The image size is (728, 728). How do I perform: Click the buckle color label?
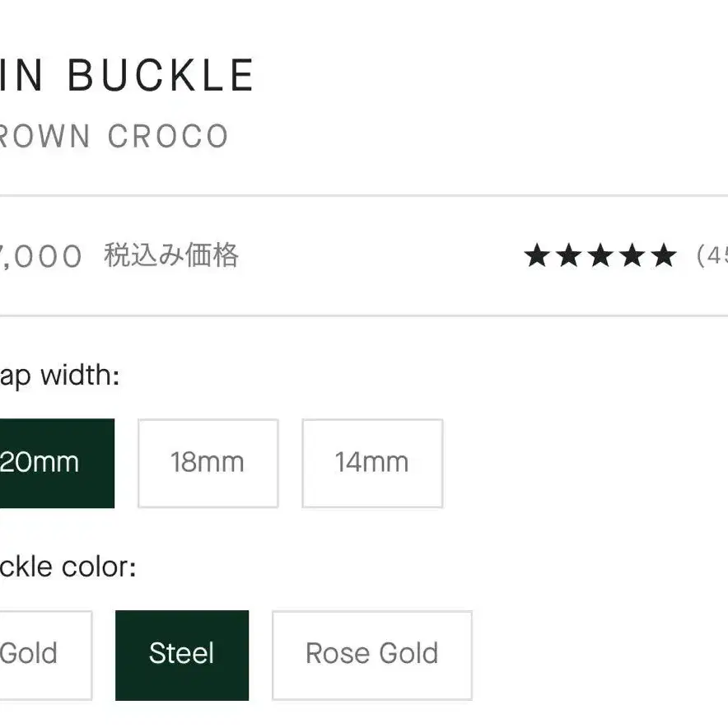(68, 567)
